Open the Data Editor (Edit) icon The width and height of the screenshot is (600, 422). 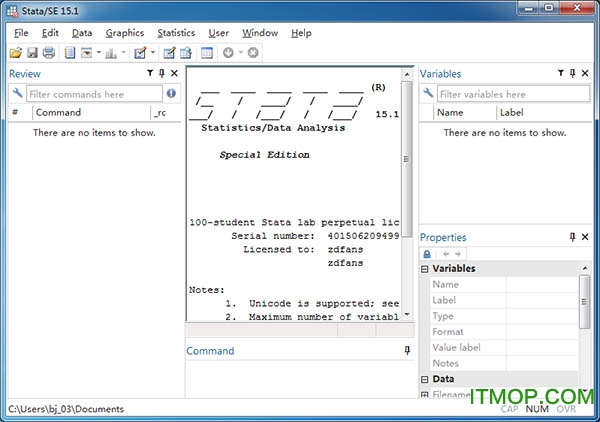tap(169, 52)
